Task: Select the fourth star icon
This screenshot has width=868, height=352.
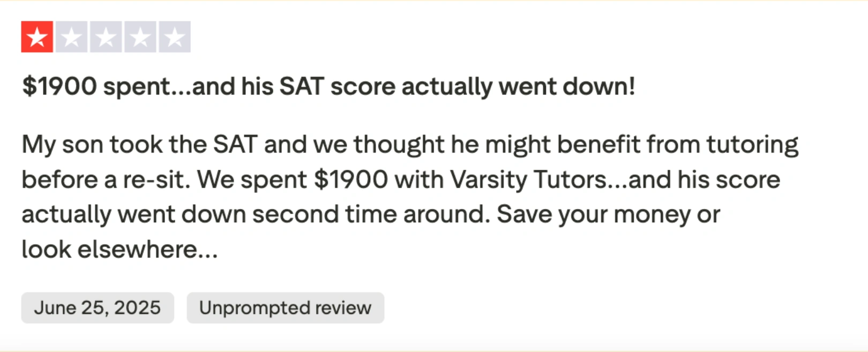Action: click(140, 36)
